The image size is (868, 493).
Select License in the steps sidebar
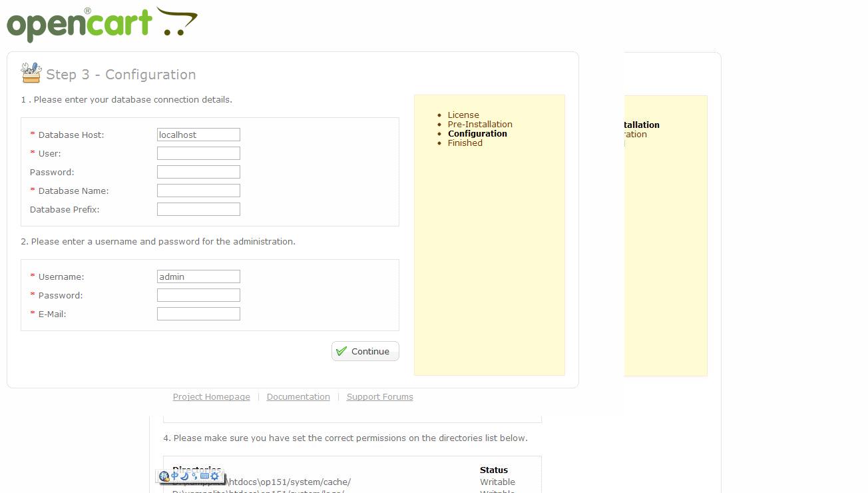click(x=463, y=115)
